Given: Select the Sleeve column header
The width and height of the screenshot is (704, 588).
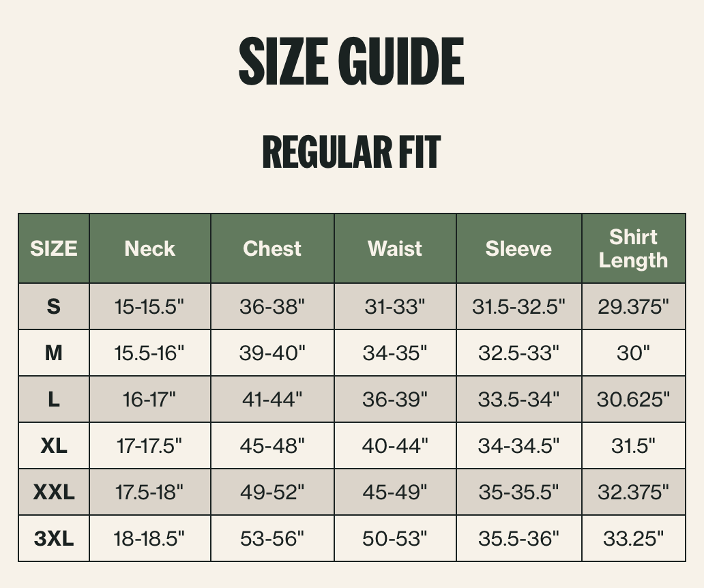Looking at the screenshot, I should (519, 249).
